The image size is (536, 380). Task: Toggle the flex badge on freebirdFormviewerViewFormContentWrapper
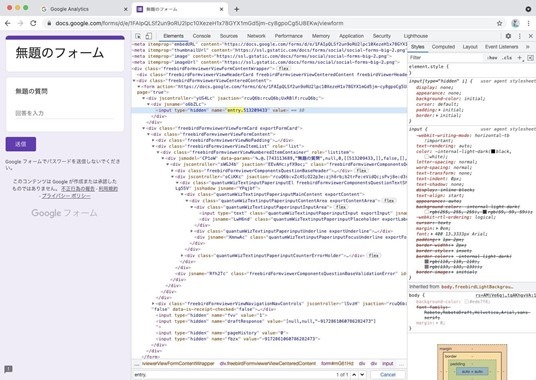coord(284,68)
